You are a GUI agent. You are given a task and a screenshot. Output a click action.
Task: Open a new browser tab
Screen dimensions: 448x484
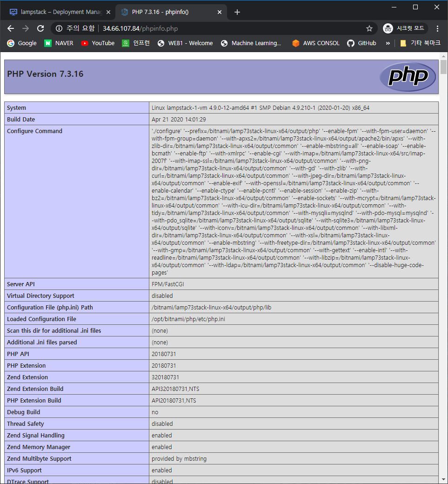point(237,12)
